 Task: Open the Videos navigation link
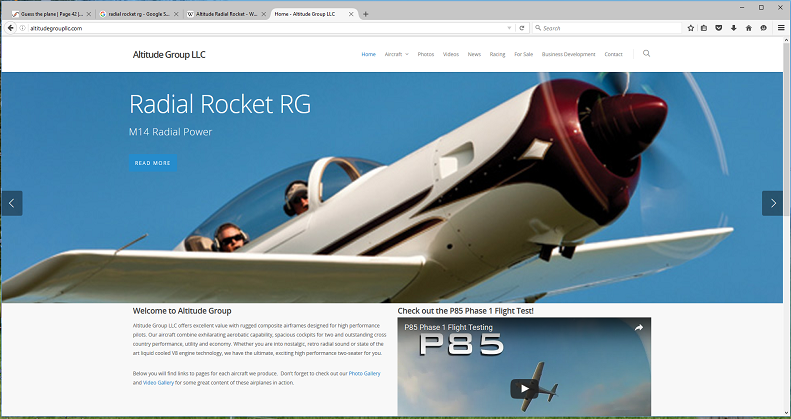451,54
